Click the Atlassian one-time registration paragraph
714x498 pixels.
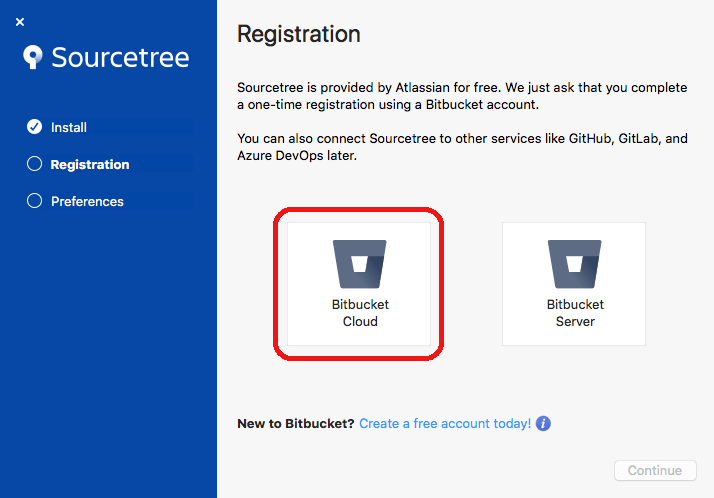[x=462, y=95]
